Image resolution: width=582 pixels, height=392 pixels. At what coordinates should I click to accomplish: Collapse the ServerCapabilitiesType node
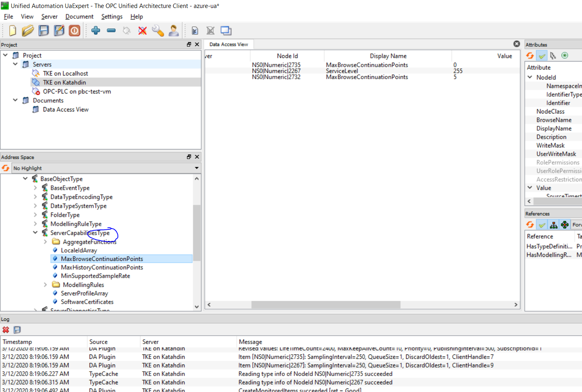point(35,233)
